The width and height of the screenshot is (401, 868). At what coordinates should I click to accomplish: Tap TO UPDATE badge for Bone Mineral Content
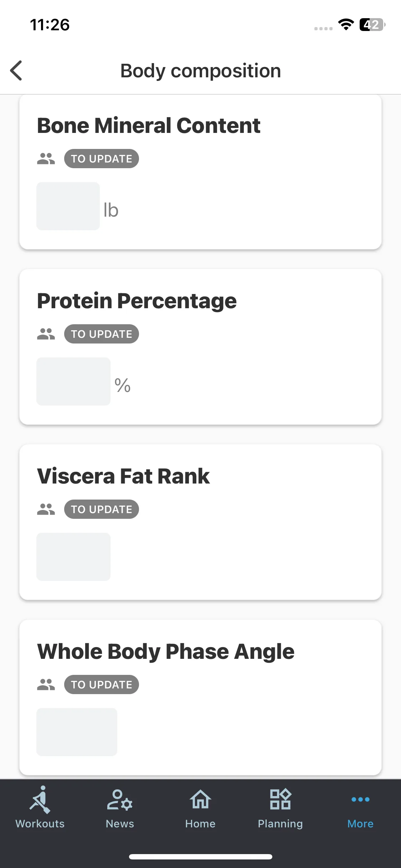pos(102,159)
